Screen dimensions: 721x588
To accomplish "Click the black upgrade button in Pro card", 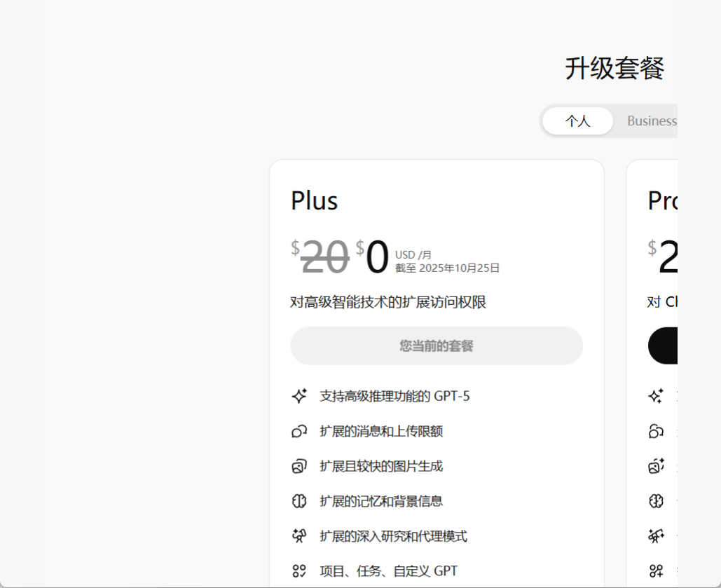I will click(663, 346).
